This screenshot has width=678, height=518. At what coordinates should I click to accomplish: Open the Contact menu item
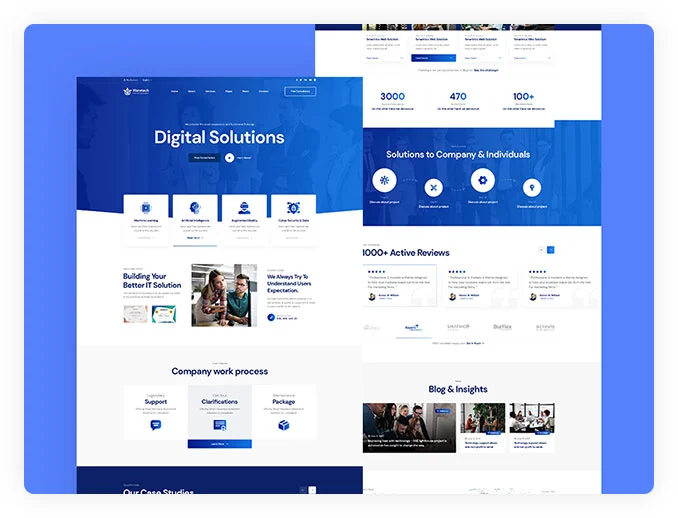coord(263,91)
